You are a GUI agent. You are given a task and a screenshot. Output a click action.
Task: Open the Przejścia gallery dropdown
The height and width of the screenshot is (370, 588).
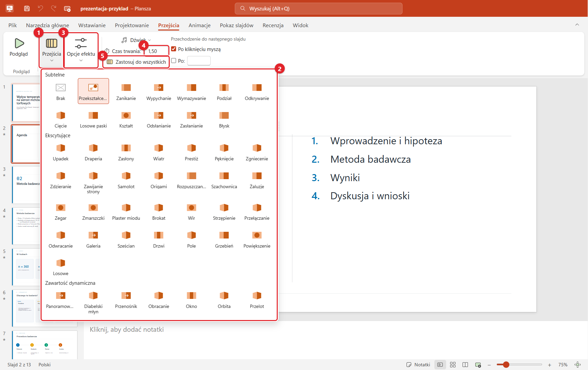pyautogui.click(x=52, y=50)
